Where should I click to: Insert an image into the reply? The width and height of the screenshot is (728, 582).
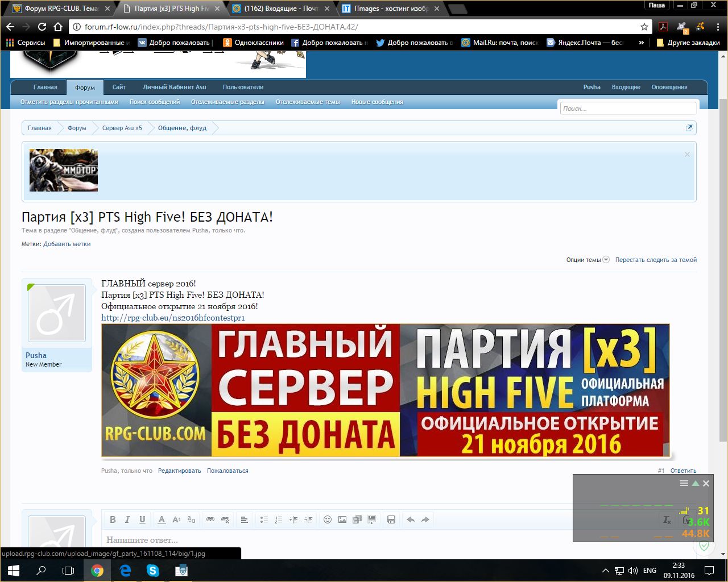coord(342,519)
